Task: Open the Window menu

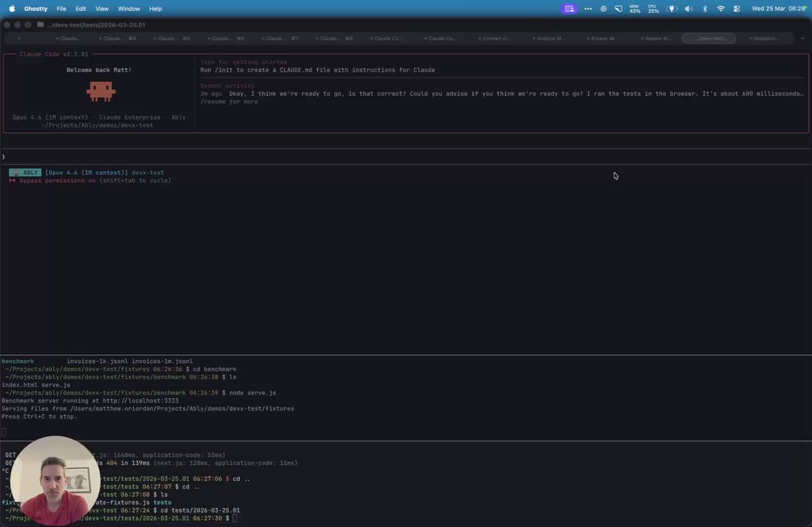Action: coord(129,9)
